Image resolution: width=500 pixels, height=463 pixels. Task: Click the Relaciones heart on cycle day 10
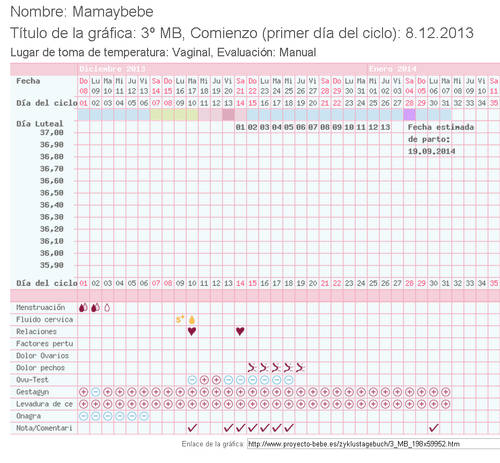pyautogui.click(x=192, y=331)
